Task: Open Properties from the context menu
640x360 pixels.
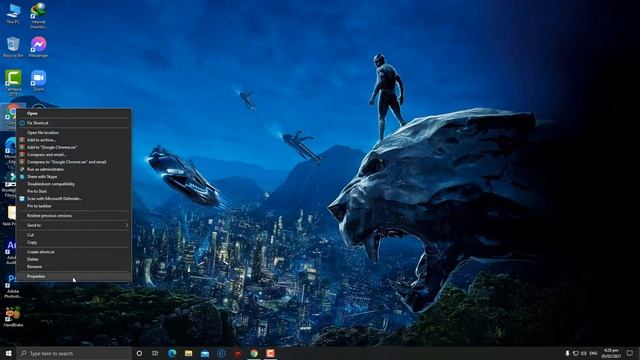Action: 73,276
